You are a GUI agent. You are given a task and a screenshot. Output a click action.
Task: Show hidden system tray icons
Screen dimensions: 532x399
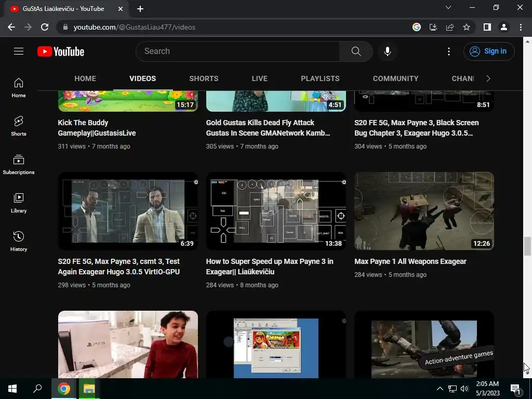[440, 389]
